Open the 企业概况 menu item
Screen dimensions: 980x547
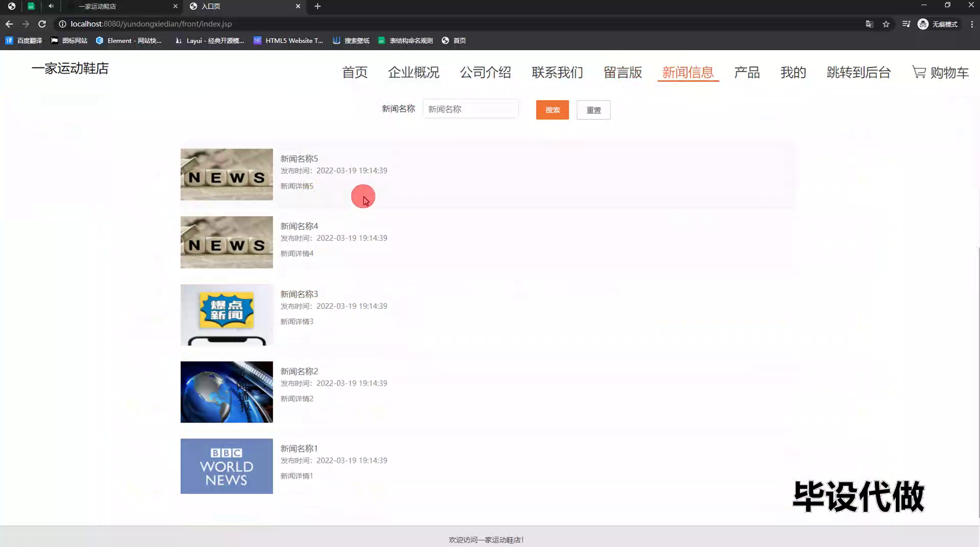[413, 72]
